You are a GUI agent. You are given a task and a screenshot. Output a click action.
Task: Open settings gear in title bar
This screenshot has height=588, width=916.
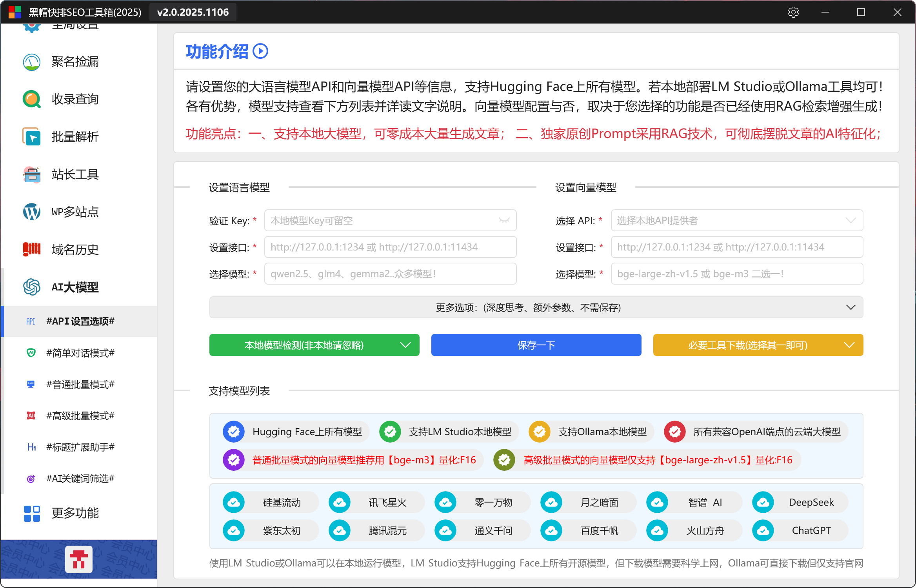click(793, 12)
